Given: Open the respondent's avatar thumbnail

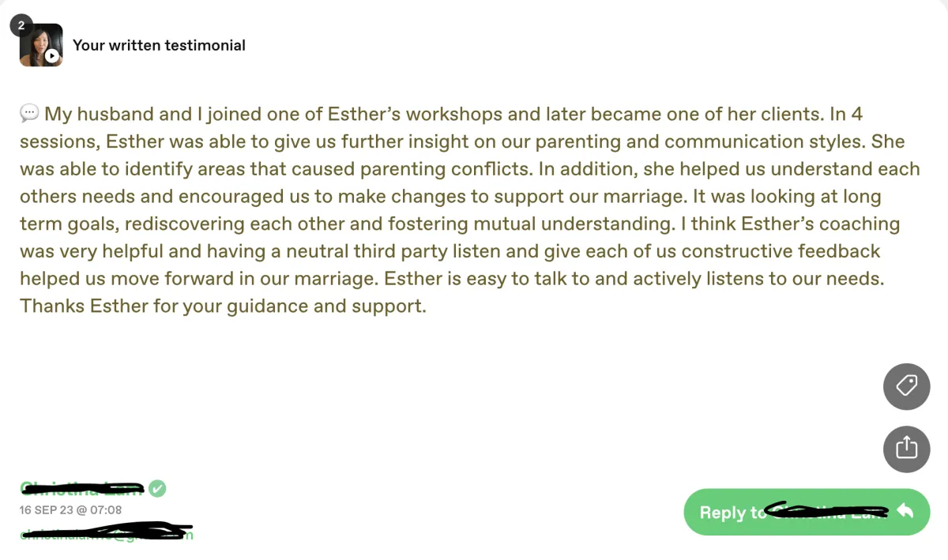Looking at the screenshot, I should click(x=41, y=45).
